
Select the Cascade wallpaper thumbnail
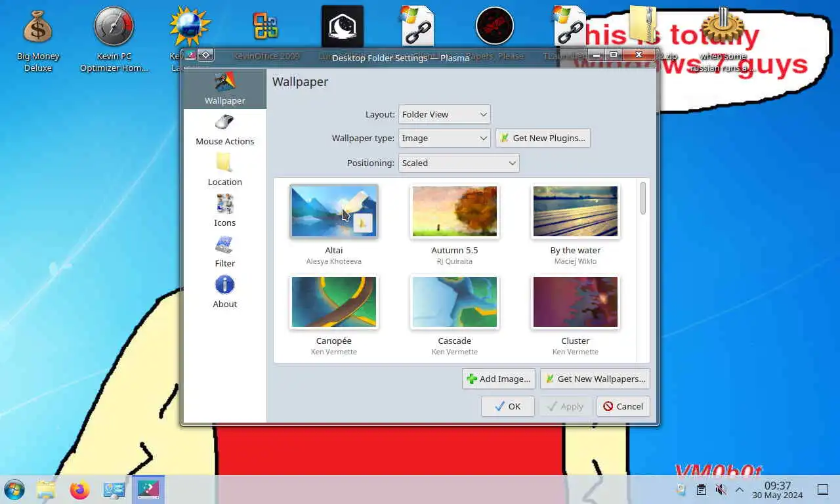(x=455, y=302)
